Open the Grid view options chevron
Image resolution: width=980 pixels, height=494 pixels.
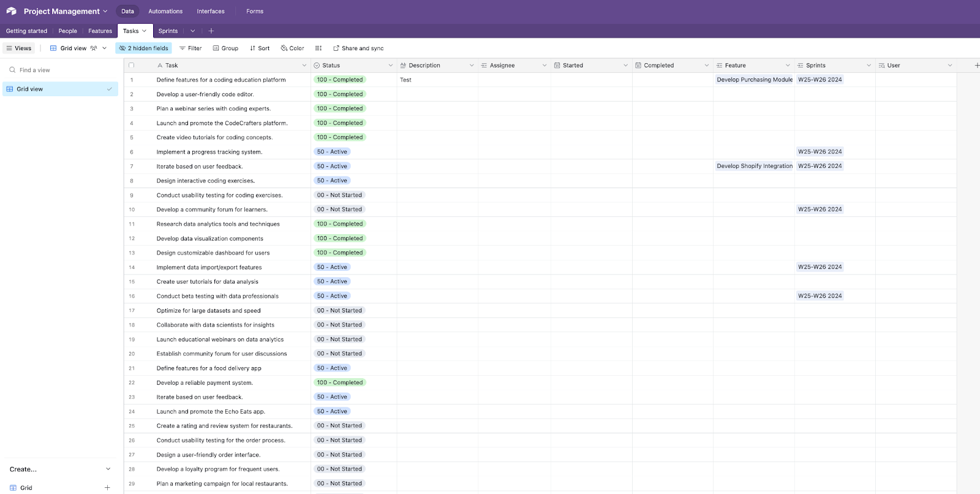105,48
